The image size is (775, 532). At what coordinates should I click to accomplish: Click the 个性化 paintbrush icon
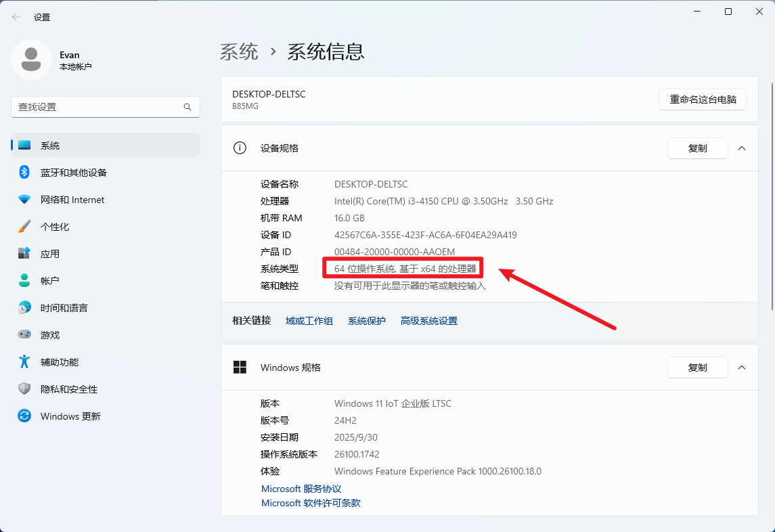(24, 226)
